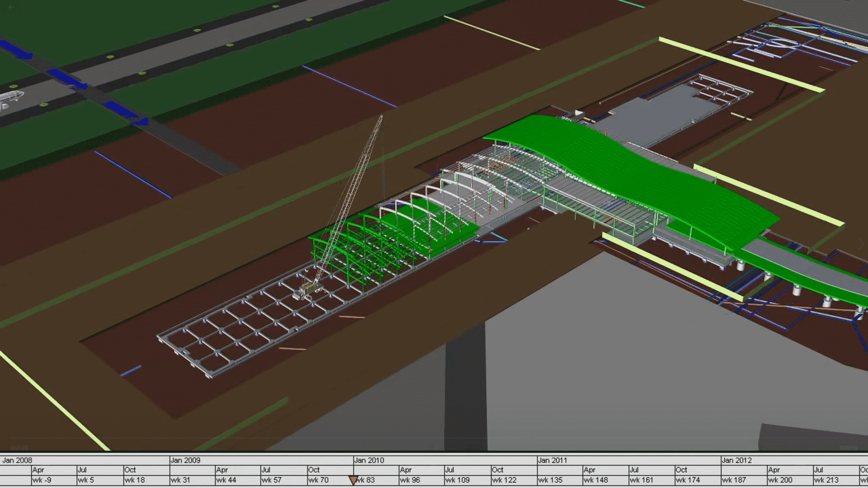This screenshot has width=868, height=488.
Task: Click the Apr label above wk 200
Action: [x=774, y=470]
